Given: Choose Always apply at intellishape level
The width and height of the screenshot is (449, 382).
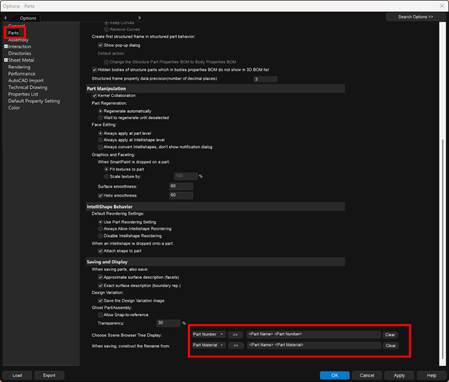Looking at the screenshot, I should coord(100,140).
